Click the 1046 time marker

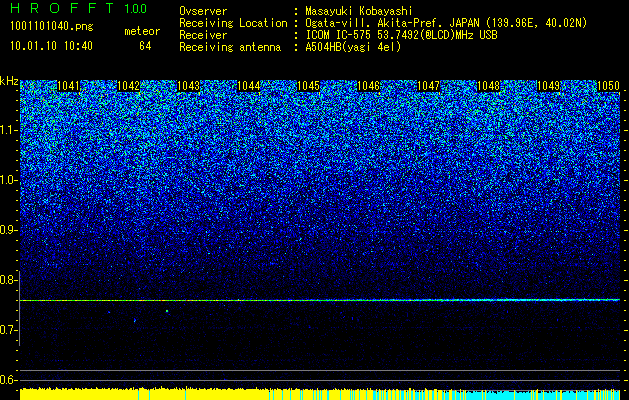368,86
